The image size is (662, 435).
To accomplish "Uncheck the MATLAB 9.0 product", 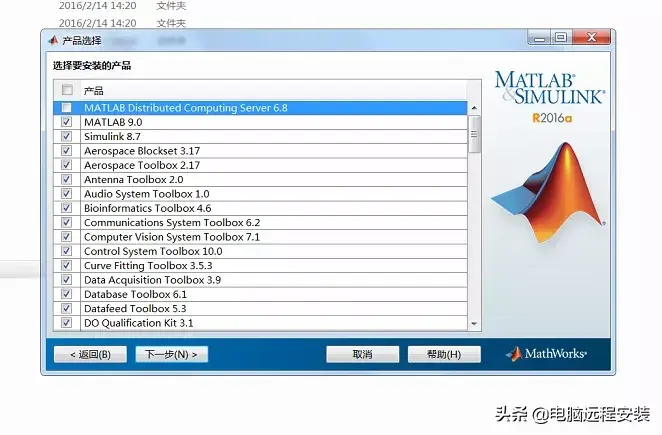I will coord(67,122).
